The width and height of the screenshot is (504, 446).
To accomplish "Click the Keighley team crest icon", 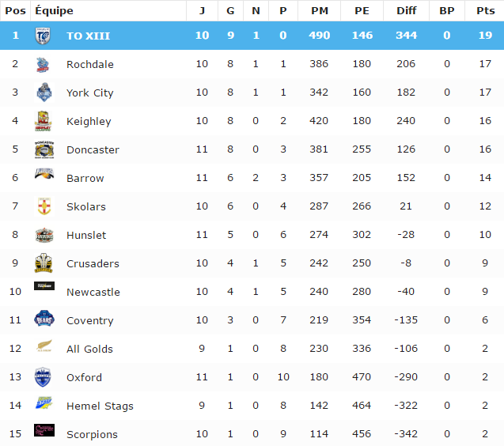I will pyautogui.click(x=44, y=122).
